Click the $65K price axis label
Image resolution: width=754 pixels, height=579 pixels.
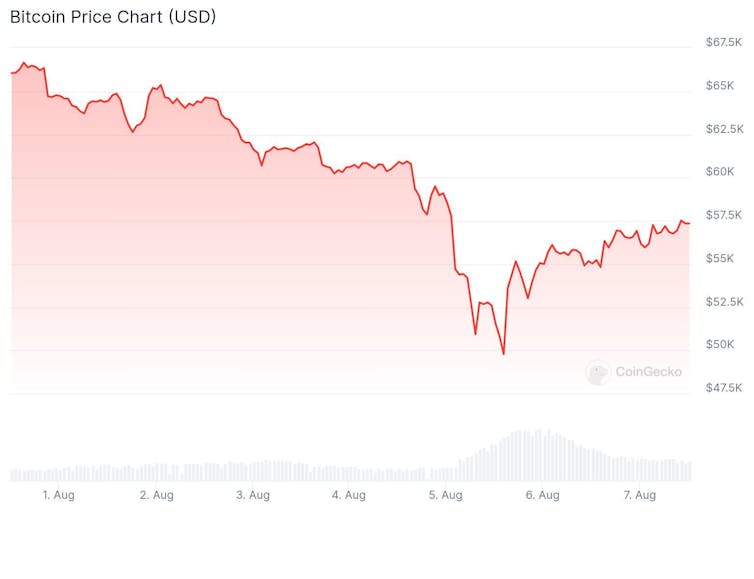coord(720,86)
